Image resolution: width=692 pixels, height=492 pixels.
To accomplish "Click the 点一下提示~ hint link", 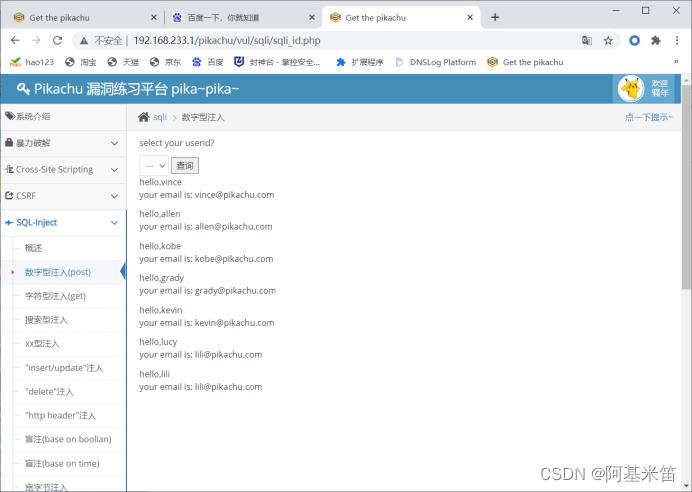I will (x=648, y=117).
